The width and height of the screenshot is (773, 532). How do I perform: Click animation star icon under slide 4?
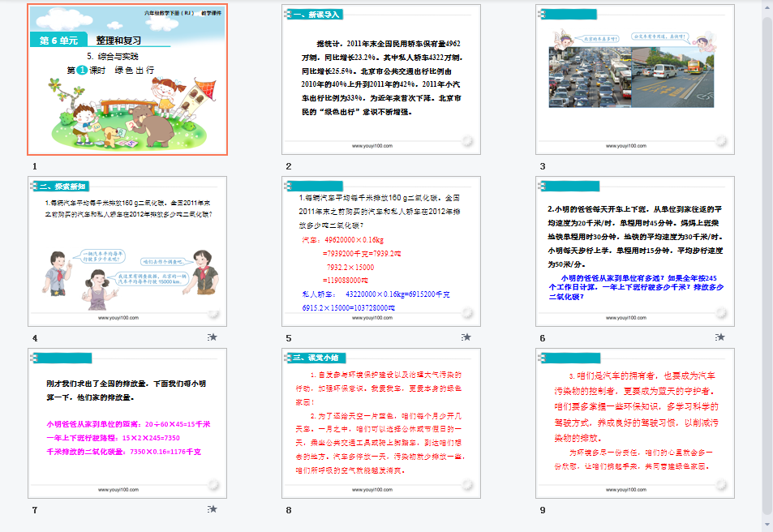coord(212,337)
